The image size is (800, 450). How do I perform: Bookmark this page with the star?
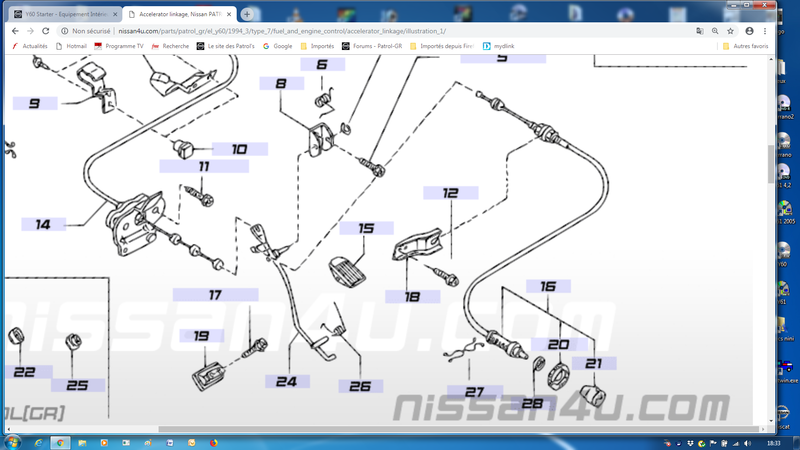pyautogui.click(x=730, y=31)
